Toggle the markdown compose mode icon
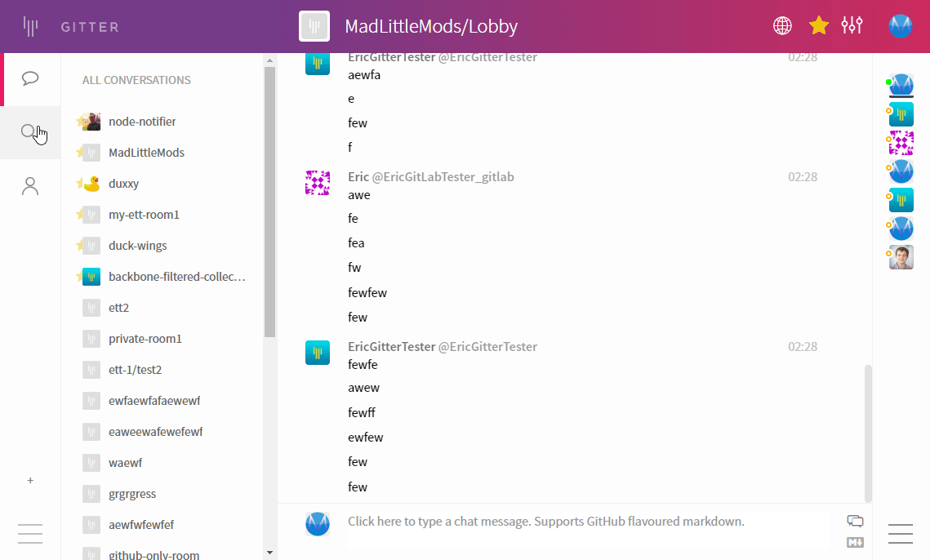 tap(855, 542)
